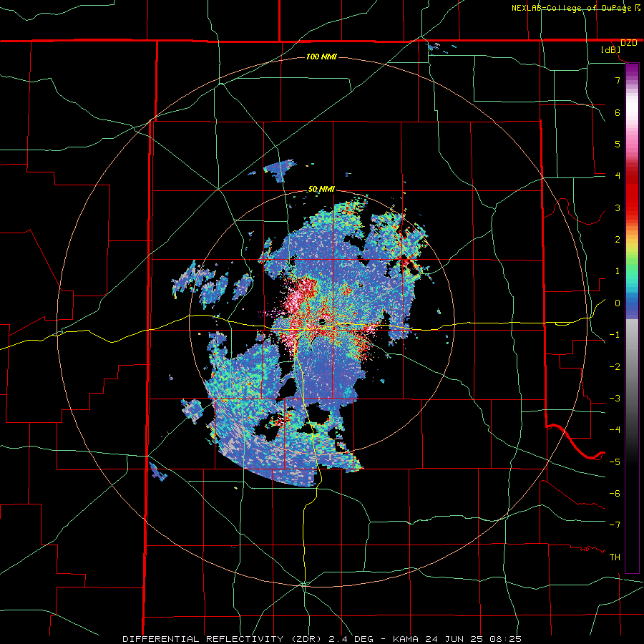The image size is (644, 644).
Task: Click the ZDR color scale bar
Action: coord(632,318)
